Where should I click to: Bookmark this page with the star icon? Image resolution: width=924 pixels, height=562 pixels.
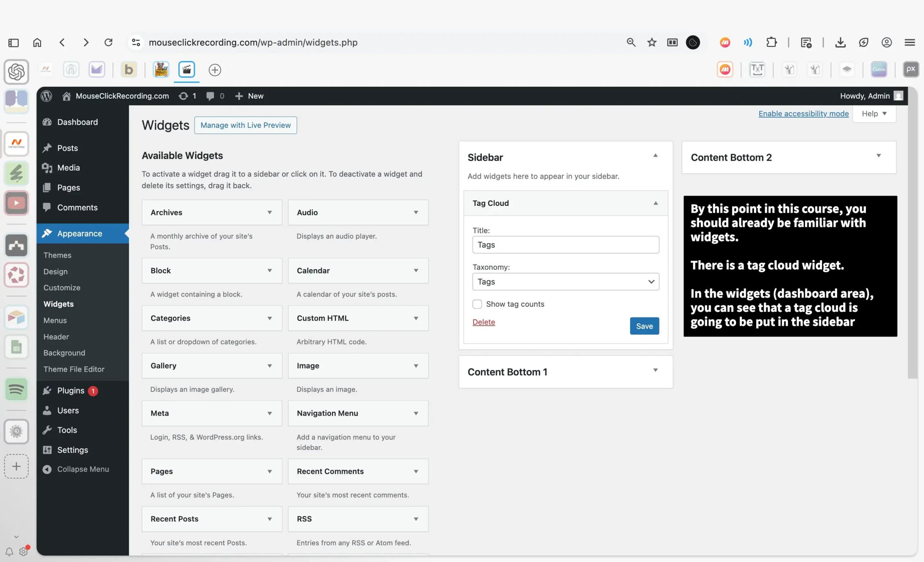tap(652, 42)
